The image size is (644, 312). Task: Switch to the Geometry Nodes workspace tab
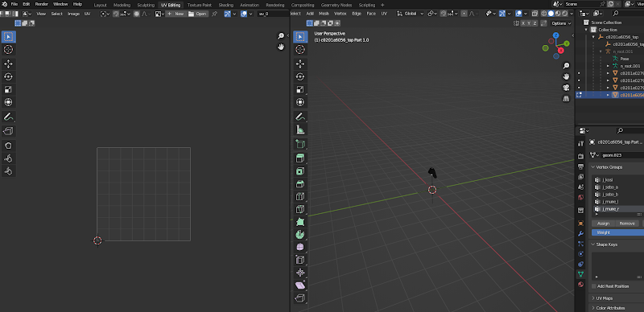point(336,5)
